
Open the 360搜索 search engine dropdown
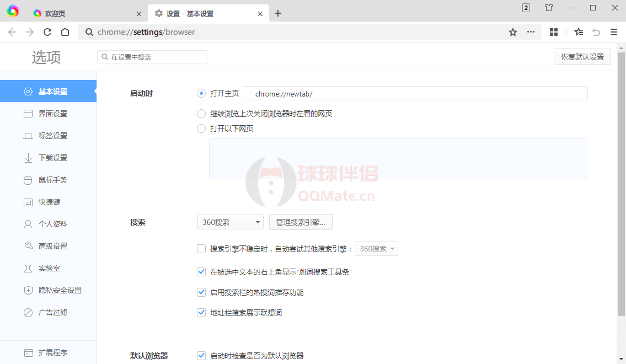point(230,222)
